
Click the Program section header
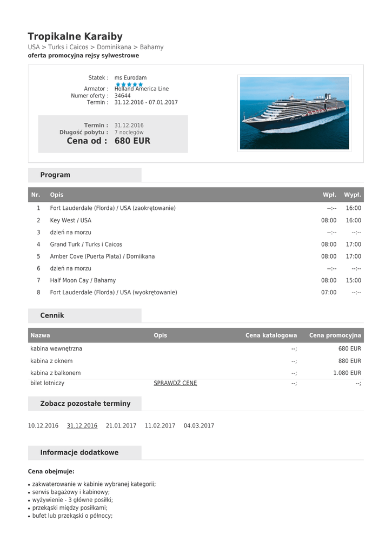point(55,175)
